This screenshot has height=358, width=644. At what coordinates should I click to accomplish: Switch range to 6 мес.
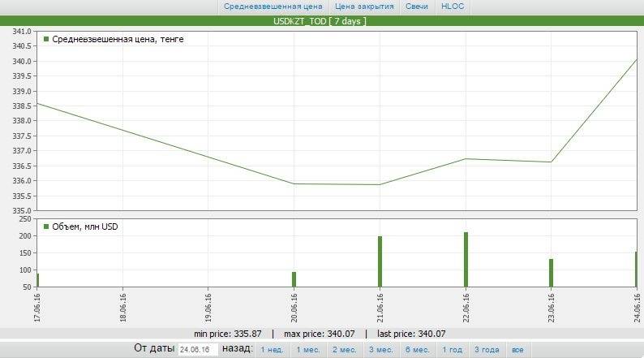pyautogui.click(x=418, y=349)
